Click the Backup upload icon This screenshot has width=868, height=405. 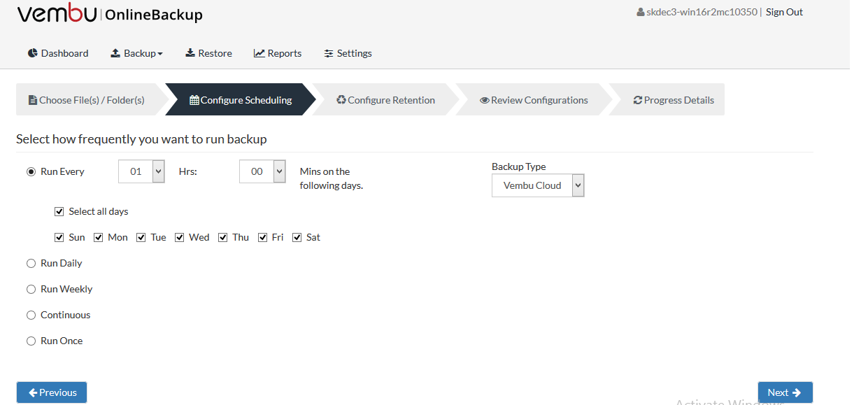point(115,53)
